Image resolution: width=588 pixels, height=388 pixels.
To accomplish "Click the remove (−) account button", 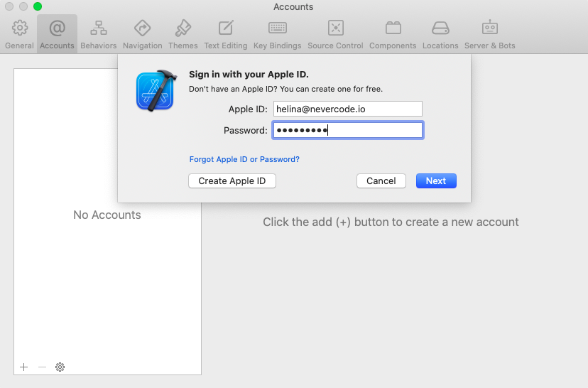I will (42, 367).
